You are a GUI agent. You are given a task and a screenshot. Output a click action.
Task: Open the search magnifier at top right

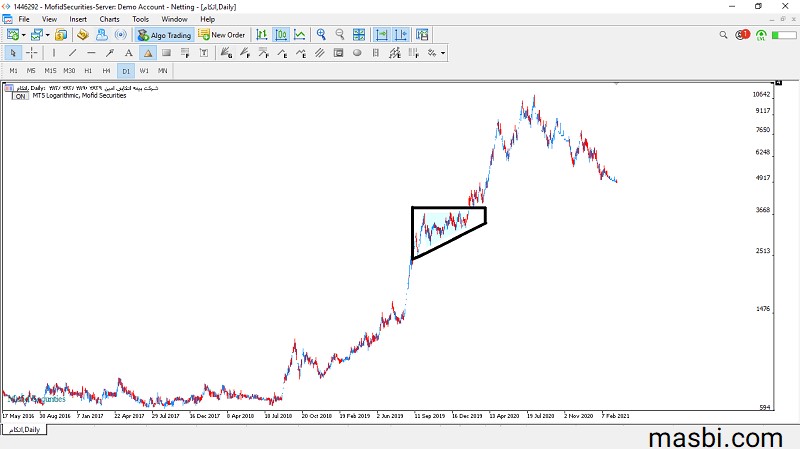coord(724,35)
